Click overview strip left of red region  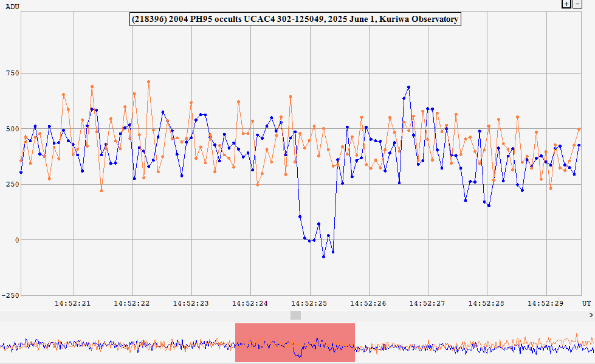tap(115, 343)
